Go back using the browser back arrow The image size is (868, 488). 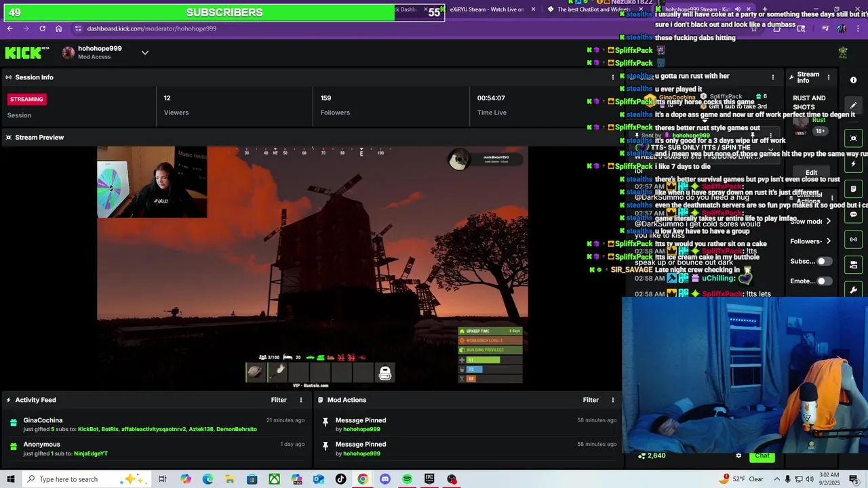(9, 28)
